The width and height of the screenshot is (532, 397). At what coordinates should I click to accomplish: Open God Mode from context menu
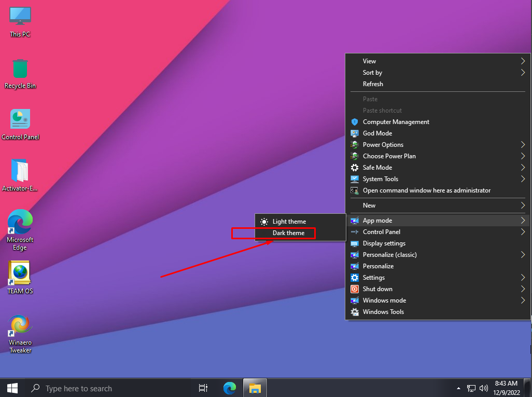377,133
